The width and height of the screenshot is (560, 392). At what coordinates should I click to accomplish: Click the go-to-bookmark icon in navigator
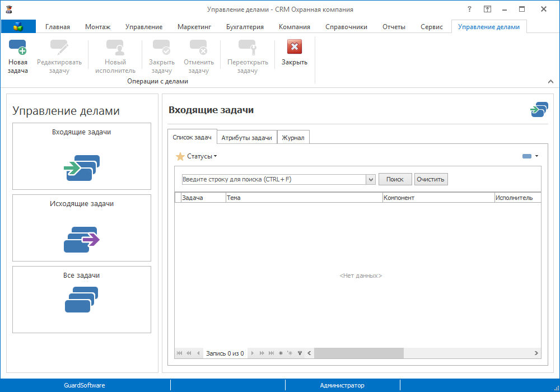click(x=290, y=353)
